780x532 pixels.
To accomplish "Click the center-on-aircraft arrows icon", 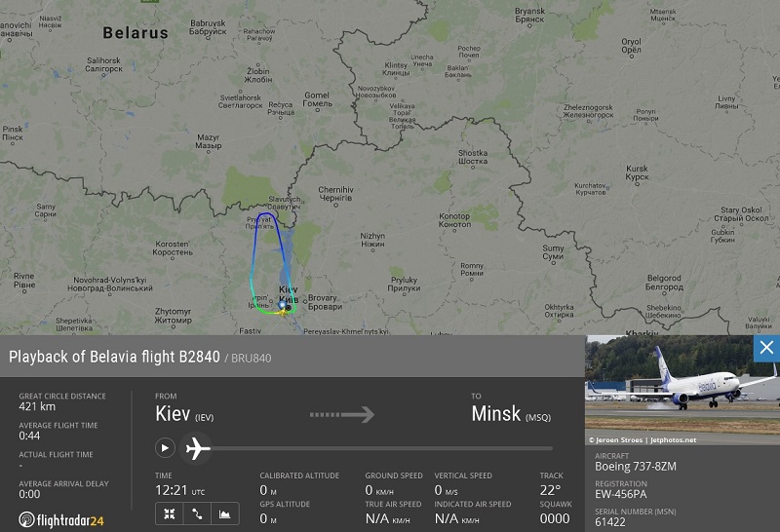I will [x=169, y=513].
